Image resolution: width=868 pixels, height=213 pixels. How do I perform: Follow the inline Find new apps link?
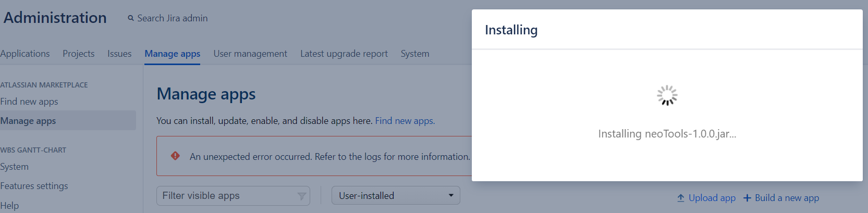[404, 121]
